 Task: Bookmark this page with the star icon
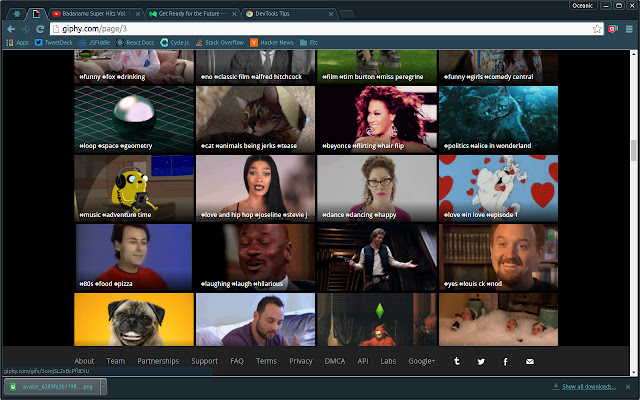point(597,29)
